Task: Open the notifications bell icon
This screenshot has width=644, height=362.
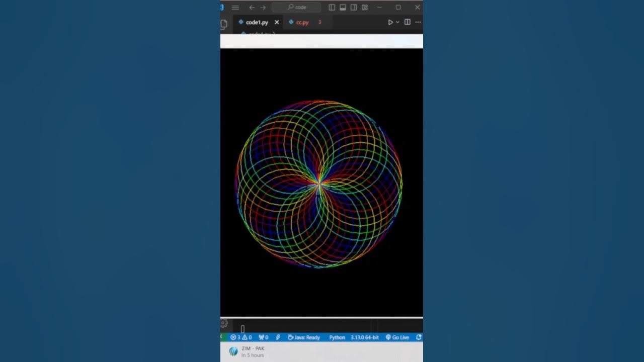Action: pyautogui.click(x=419, y=337)
